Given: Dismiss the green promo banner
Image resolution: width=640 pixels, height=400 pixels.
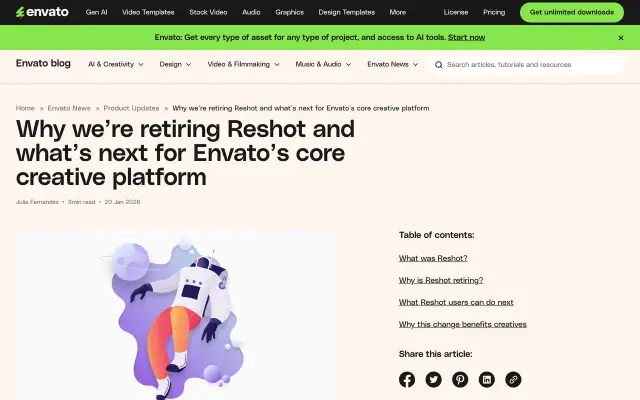Looking at the screenshot, I should pyautogui.click(x=621, y=38).
